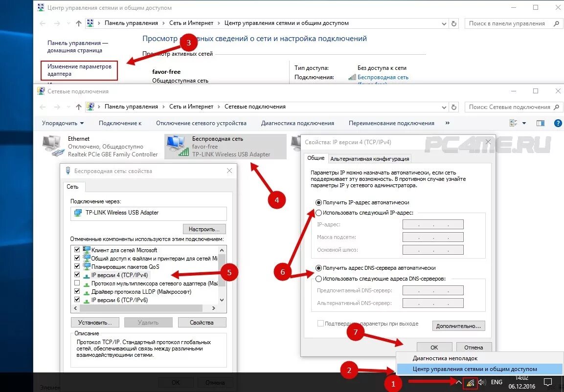Click the Back arrow in Network Connections

coord(43,107)
